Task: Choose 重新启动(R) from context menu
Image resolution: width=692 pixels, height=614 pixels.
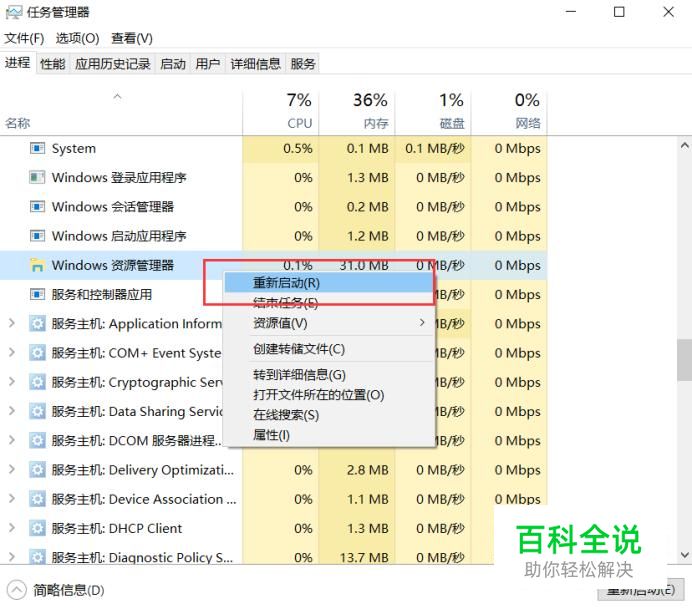Action: point(329,283)
